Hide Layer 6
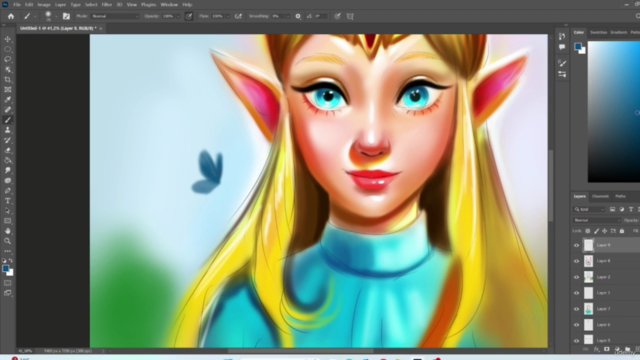The image size is (640, 360). point(576,325)
